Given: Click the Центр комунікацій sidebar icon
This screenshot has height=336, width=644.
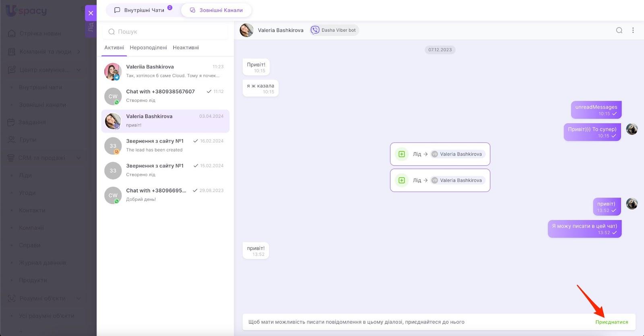Looking at the screenshot, I should [12, 70].
